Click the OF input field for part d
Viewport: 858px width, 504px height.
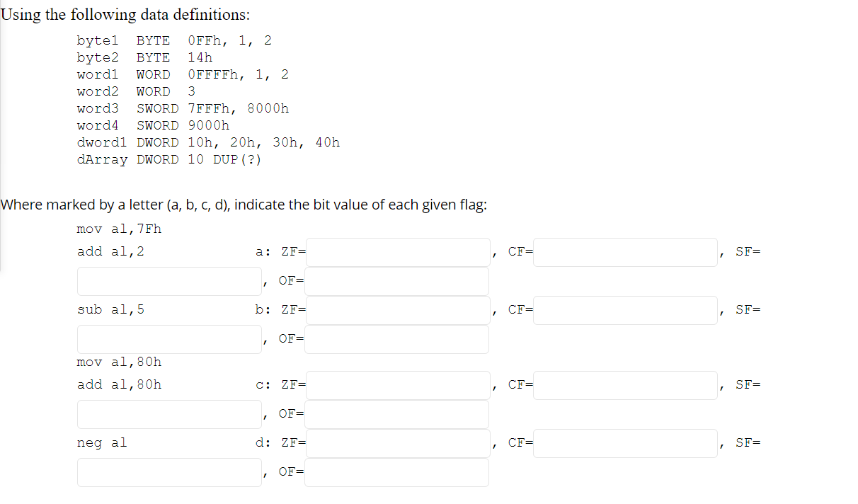[x=396, y=472]
